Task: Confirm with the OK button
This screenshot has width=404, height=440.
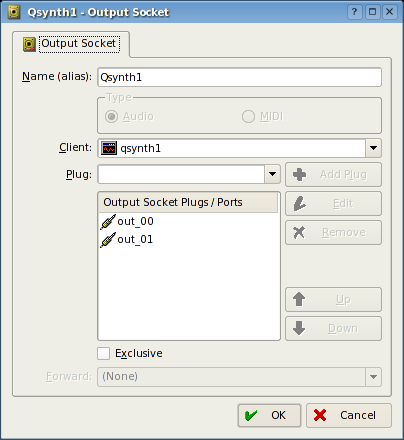Action: coord(269,415)
